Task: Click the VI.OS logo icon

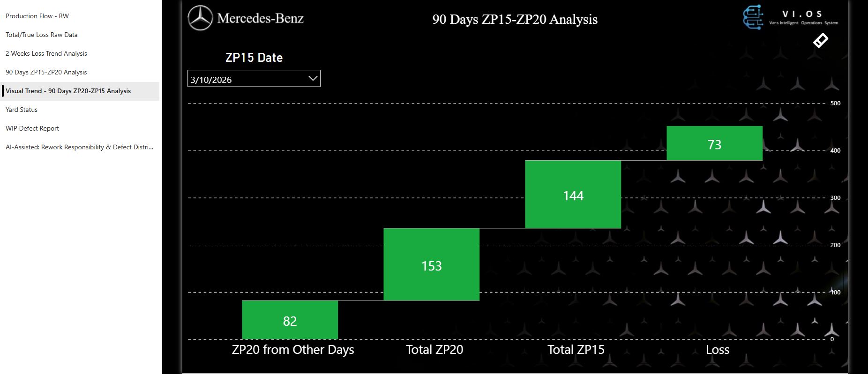Action: point(753,18)
